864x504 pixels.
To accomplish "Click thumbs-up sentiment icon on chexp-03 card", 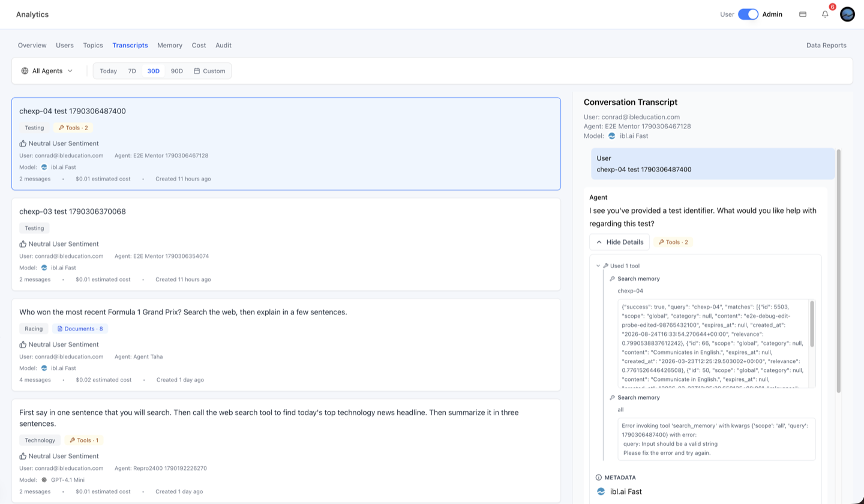I will click(23, 244).
